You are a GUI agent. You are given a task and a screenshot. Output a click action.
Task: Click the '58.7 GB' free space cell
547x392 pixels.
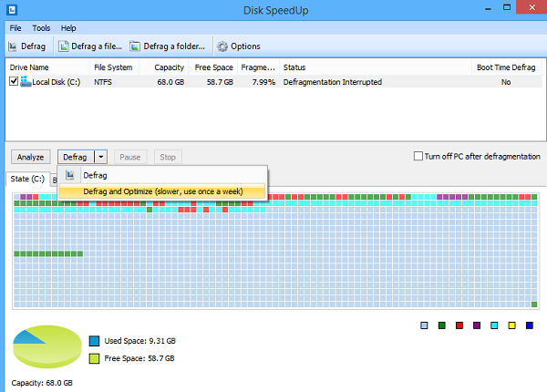pos(220,82)
